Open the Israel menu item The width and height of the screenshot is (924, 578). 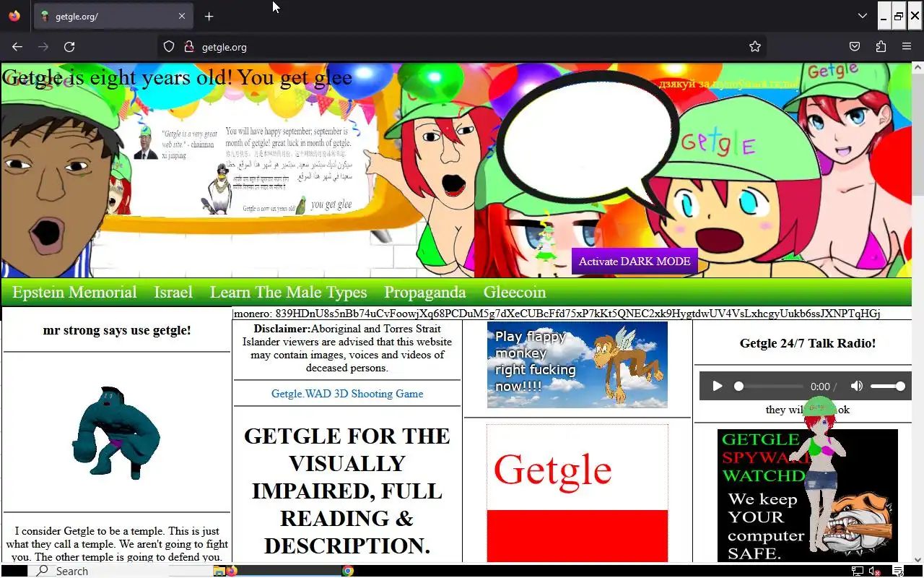pos(173,293)
